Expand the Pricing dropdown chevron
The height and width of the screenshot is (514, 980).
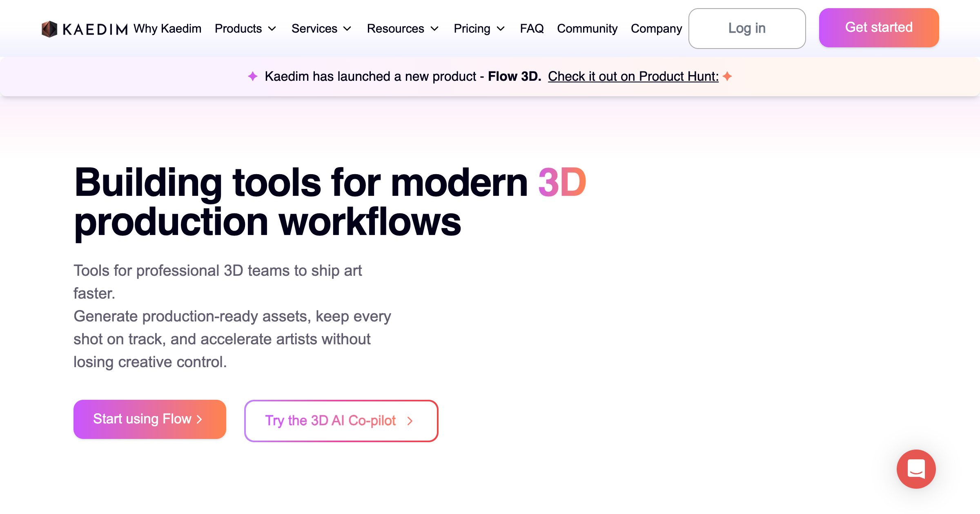501,29
